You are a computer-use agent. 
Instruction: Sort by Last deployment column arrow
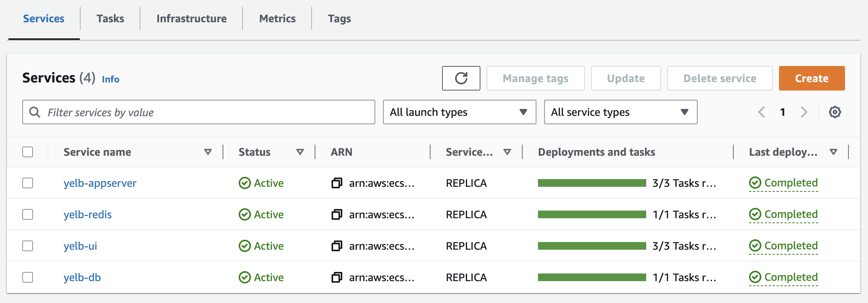[x=833, y=152]
